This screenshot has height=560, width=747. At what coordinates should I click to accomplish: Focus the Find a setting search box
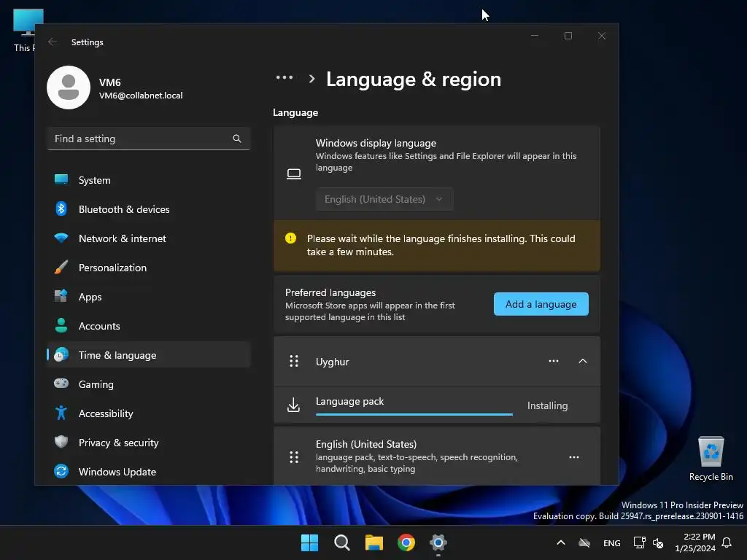[149, 139]
